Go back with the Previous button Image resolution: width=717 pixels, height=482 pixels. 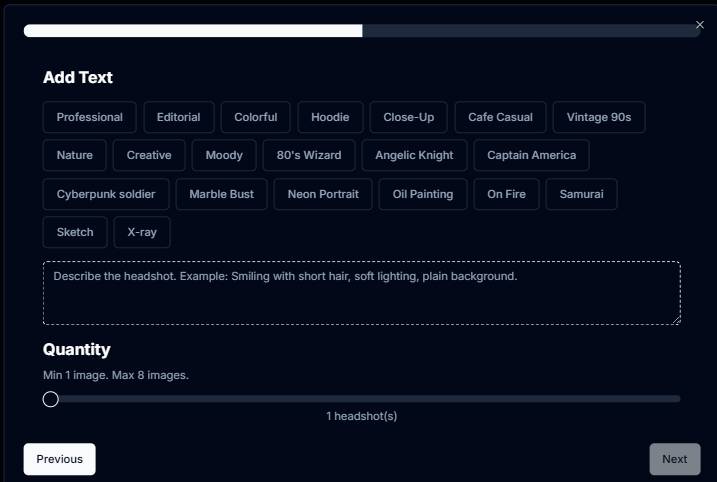59,459
